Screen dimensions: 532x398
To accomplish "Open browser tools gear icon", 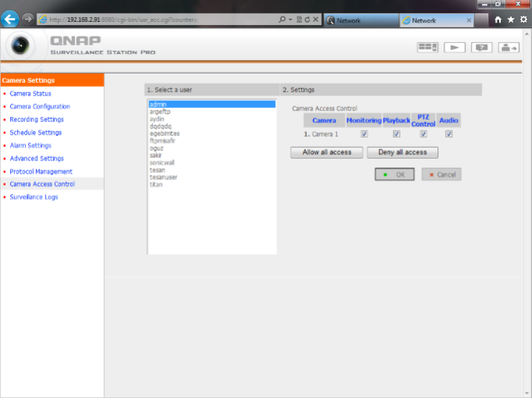I will click(523, 20).
